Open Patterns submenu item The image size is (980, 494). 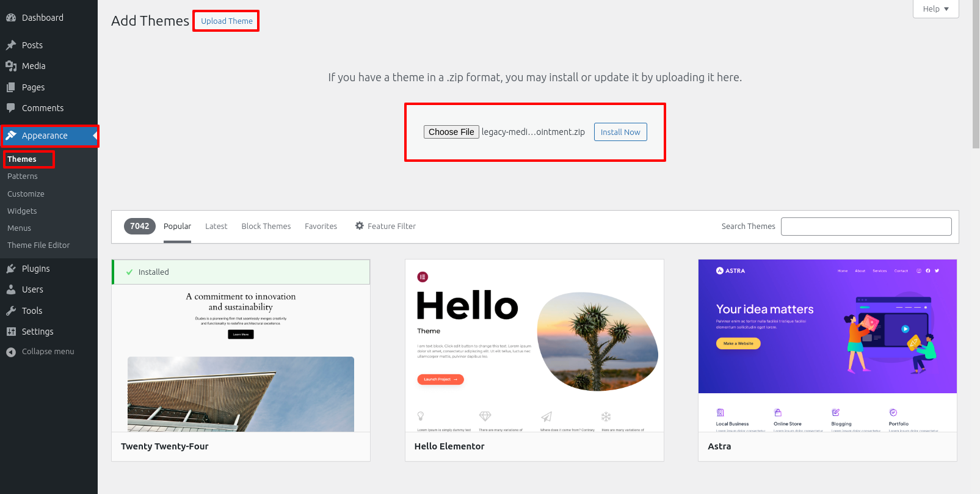point(23,176)
